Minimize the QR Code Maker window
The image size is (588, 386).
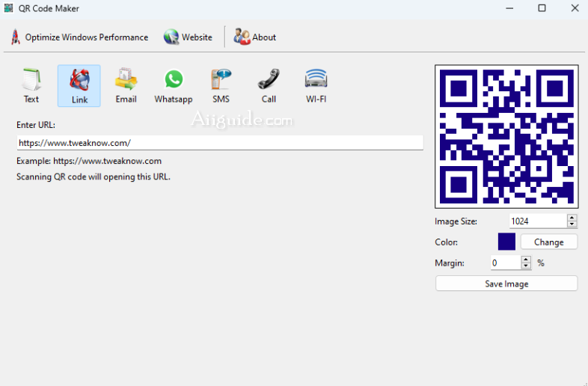tap(509, 8)
